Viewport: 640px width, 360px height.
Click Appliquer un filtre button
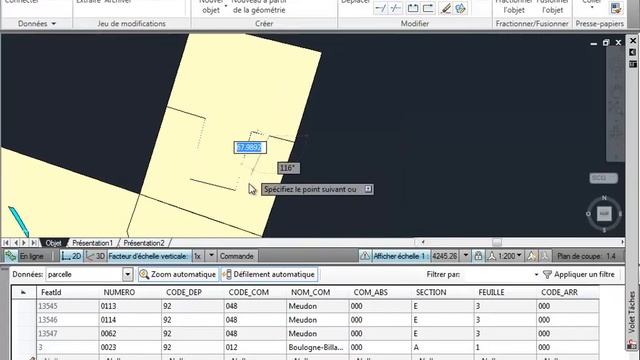click(x=579, y=275)
